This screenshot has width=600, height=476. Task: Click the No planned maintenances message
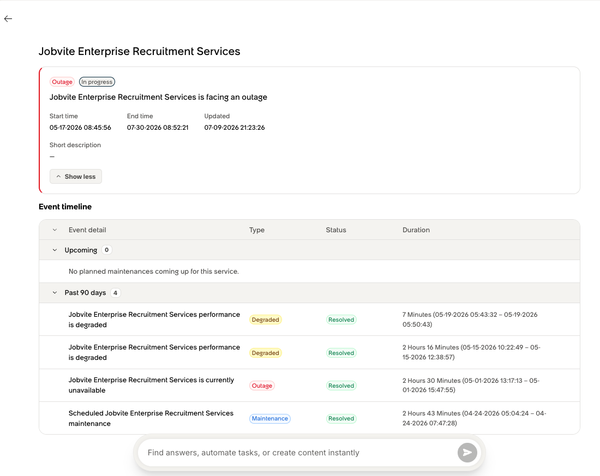tap(154, 271)
